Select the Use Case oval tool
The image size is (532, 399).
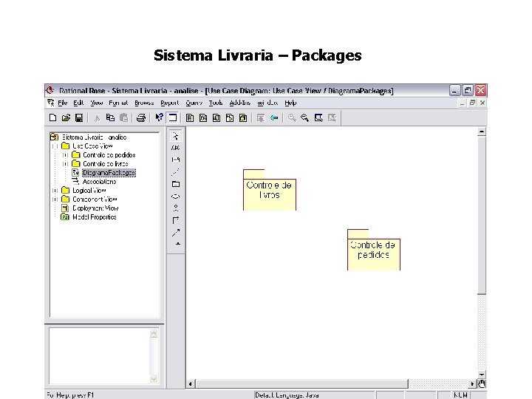pos(176,197)
